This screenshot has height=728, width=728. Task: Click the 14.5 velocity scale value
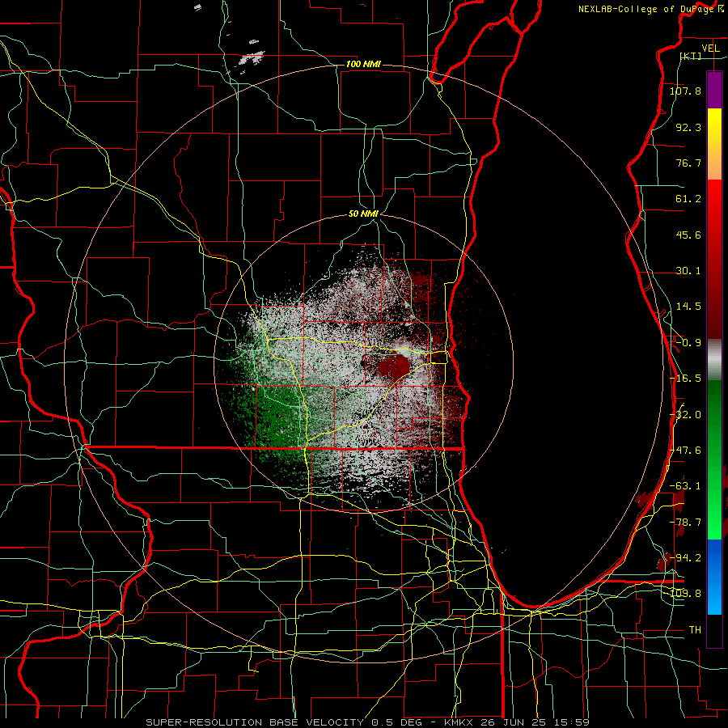[x=688, y=307]
